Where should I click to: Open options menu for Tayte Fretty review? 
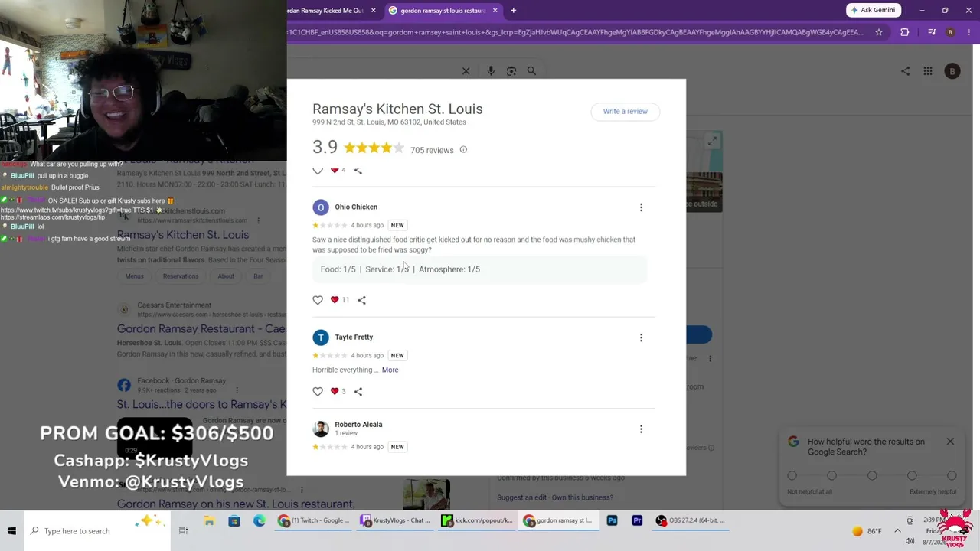coord(641,337)
